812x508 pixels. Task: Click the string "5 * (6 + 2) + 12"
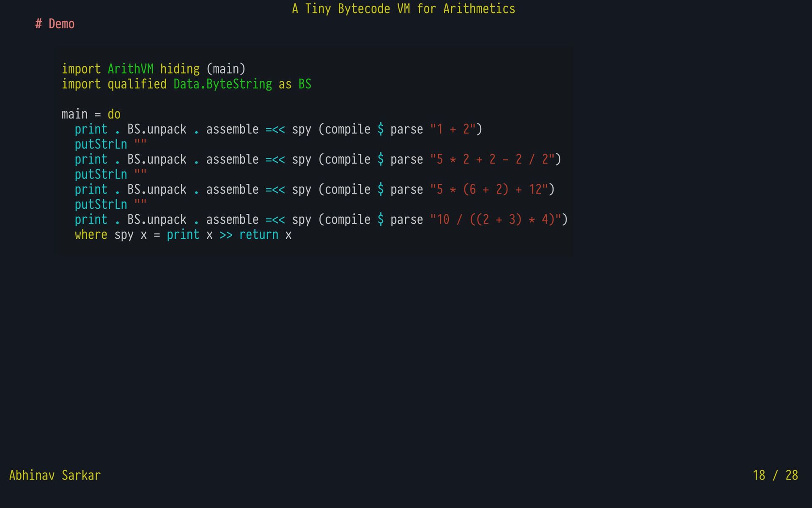click(x=489, y=190)
